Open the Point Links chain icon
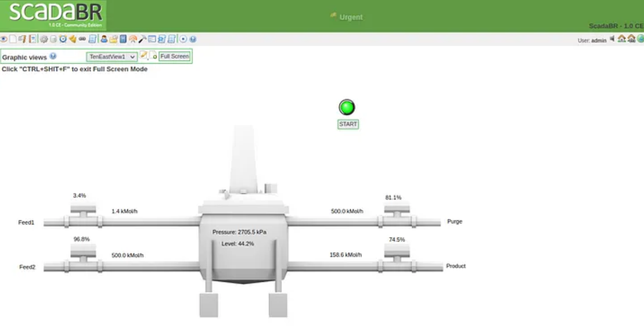644x331 pixels. (81, 38)
